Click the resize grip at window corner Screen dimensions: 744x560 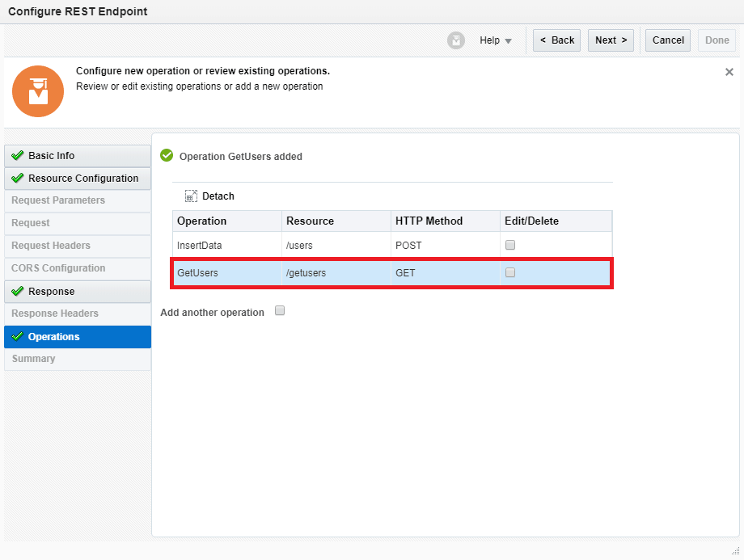(734, 550)
